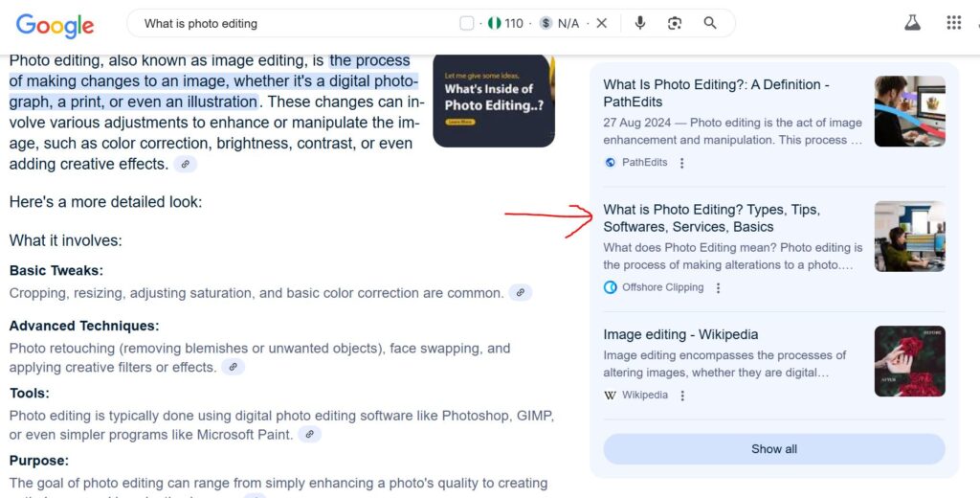Viewport: 980px width, 498px height.
Task: Click the PathEdits globe favicon
Action: point(611,163)
